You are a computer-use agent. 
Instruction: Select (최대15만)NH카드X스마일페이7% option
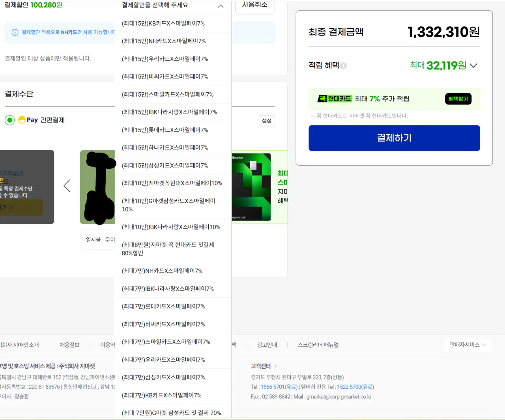pyautogui.click(x=173, y=41)
